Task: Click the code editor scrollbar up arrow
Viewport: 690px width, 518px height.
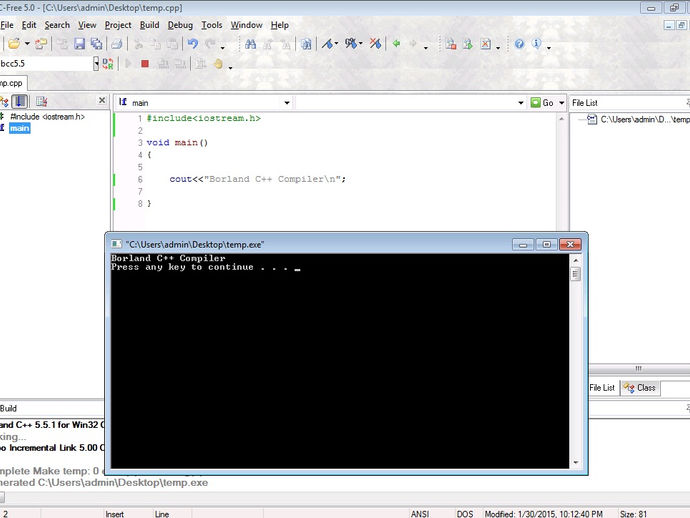Action: (562, 119)
